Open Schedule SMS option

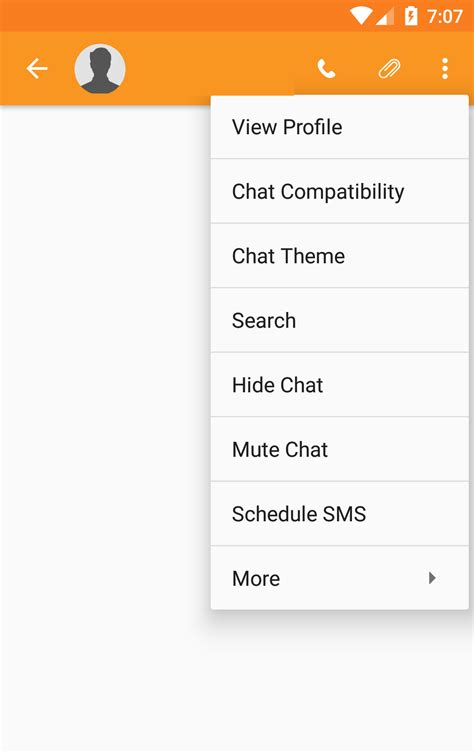tap(340, 514)
